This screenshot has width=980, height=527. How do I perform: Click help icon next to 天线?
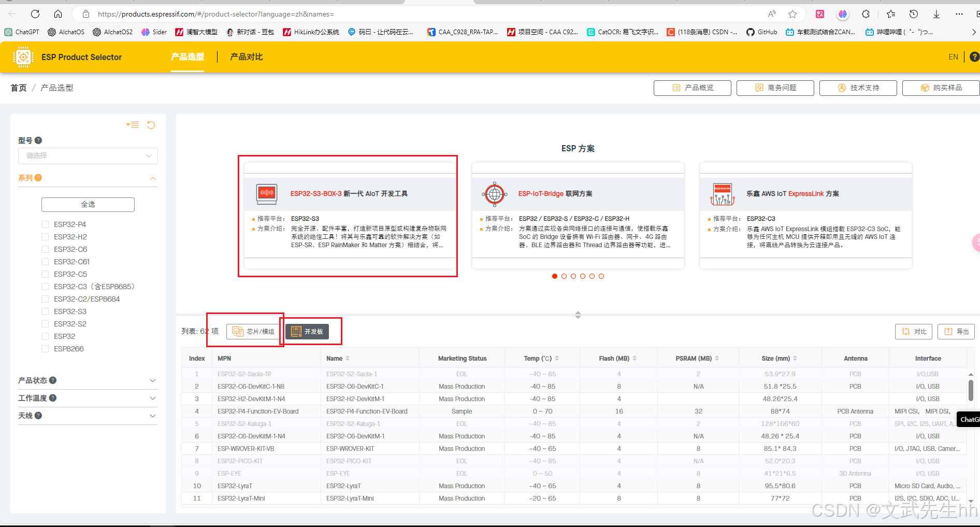(38, 416)
